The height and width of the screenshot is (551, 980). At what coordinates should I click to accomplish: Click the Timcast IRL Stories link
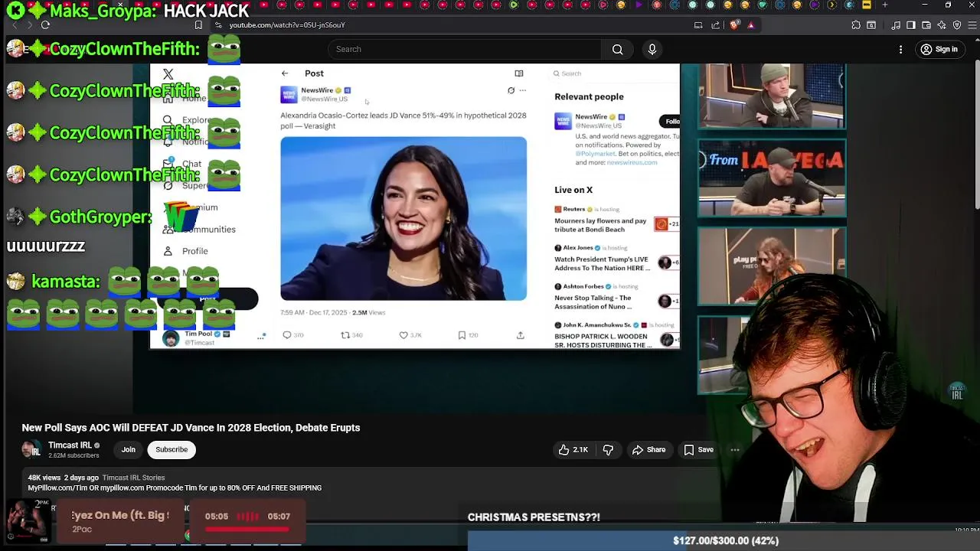click(x=133, y=478)
